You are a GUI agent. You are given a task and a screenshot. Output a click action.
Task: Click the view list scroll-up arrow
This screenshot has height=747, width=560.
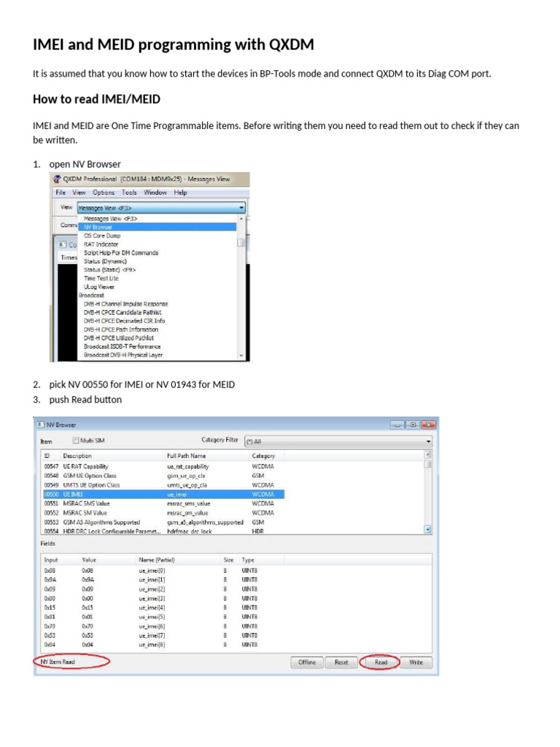pos(241,218)
